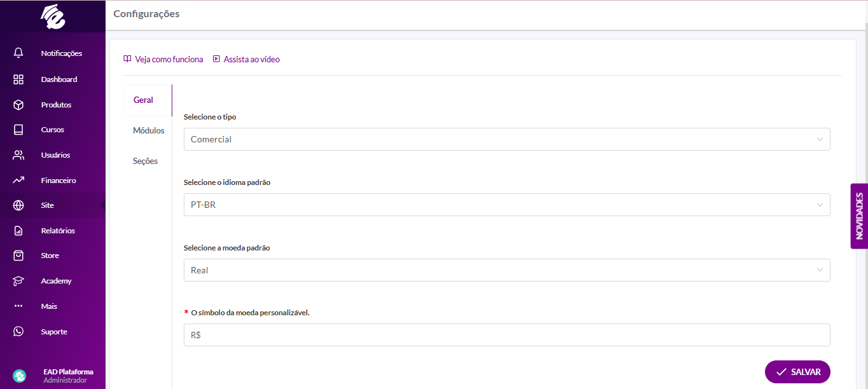Open the Notificações menu item
868x389 pixels.
[x=62, y=53]
